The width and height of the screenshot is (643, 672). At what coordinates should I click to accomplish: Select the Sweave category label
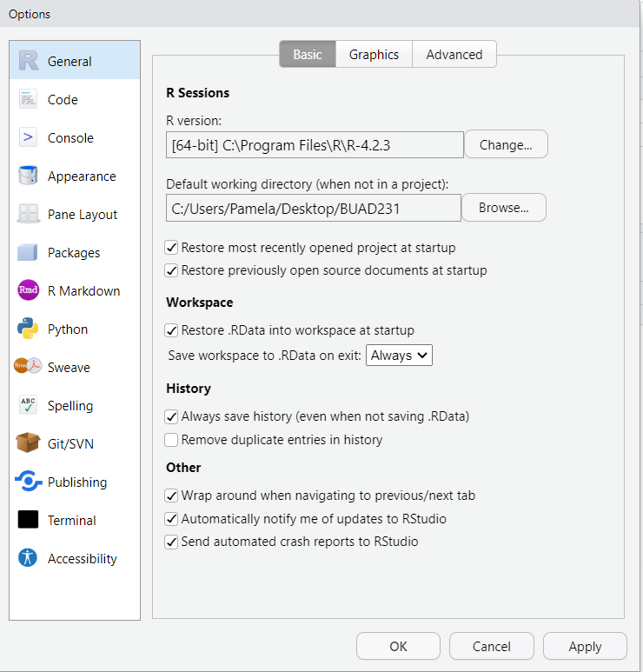coord(69,367)
